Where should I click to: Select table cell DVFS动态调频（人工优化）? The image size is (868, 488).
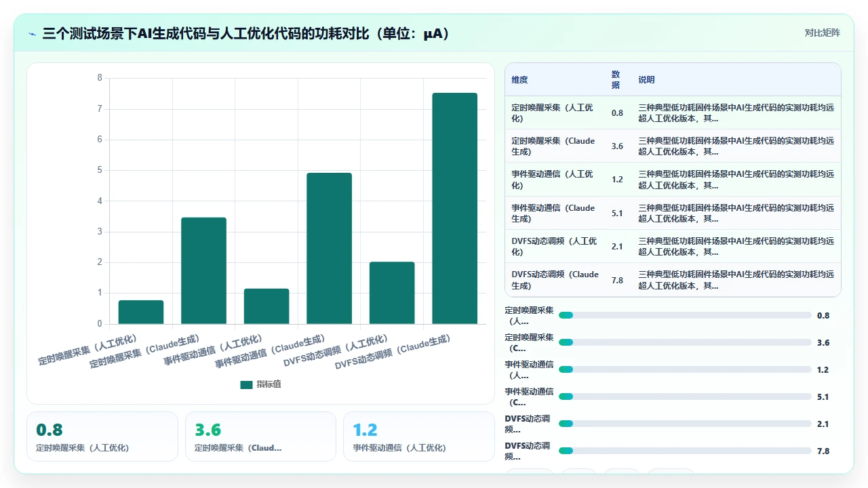tap(553, 246)
